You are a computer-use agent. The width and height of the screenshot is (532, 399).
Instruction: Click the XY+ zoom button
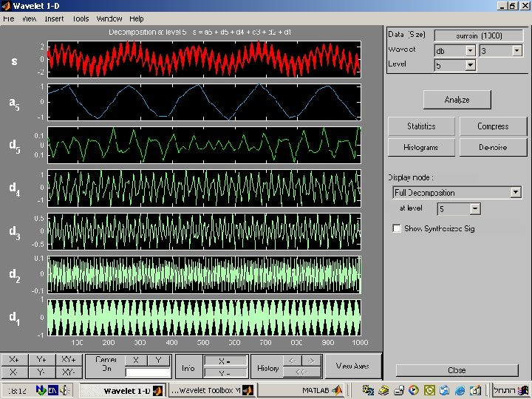point(69,360)
